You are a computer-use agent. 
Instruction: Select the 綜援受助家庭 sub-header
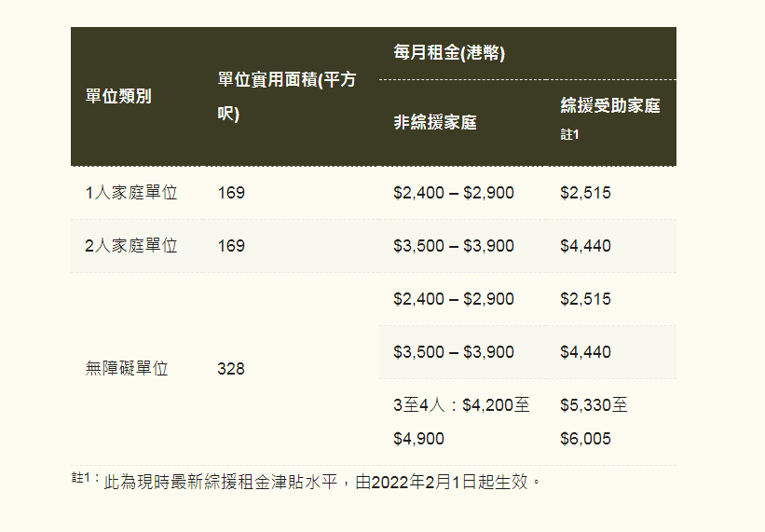[x=610, y=106]
